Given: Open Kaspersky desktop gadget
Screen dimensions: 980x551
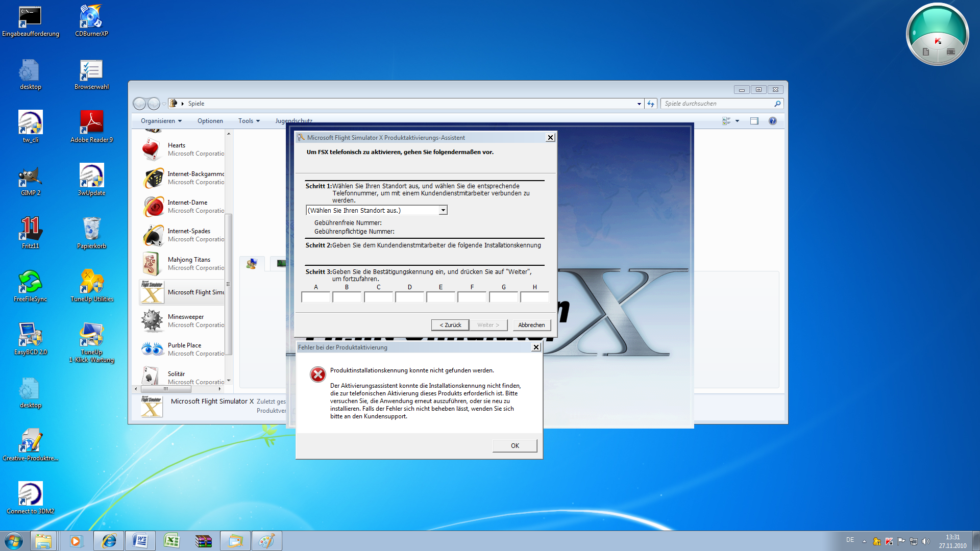Looking at the screenshot, I should click(938, 35).
